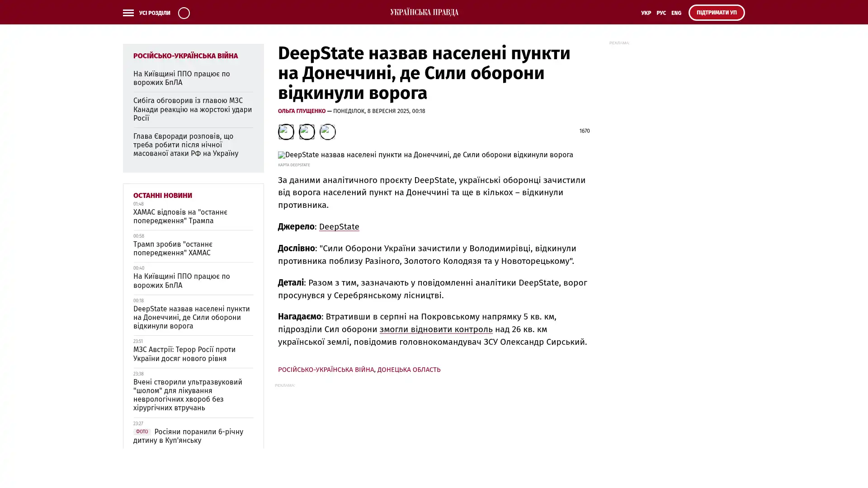Click the third share icon under byline

coord(327,132)
